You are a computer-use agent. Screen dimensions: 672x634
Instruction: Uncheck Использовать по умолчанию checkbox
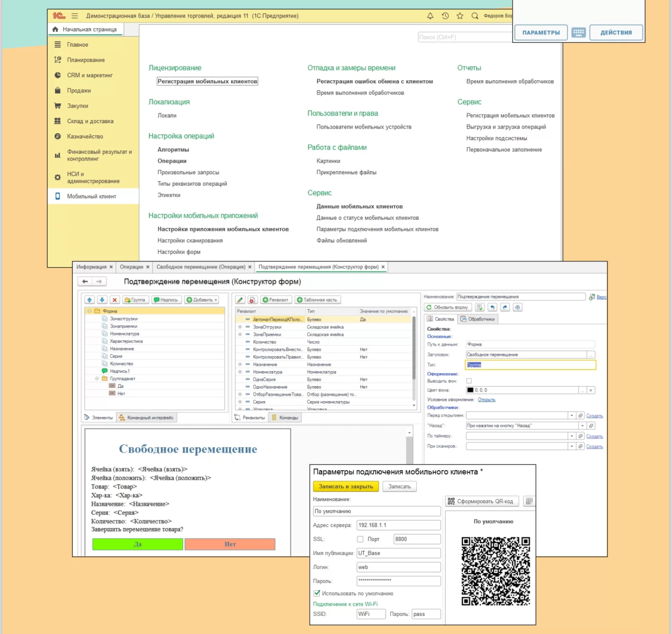[317, 593]
